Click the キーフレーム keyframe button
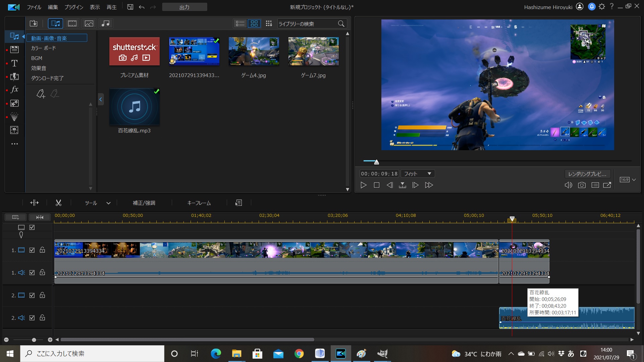This screenshot has height=362, width=644. 199,203
